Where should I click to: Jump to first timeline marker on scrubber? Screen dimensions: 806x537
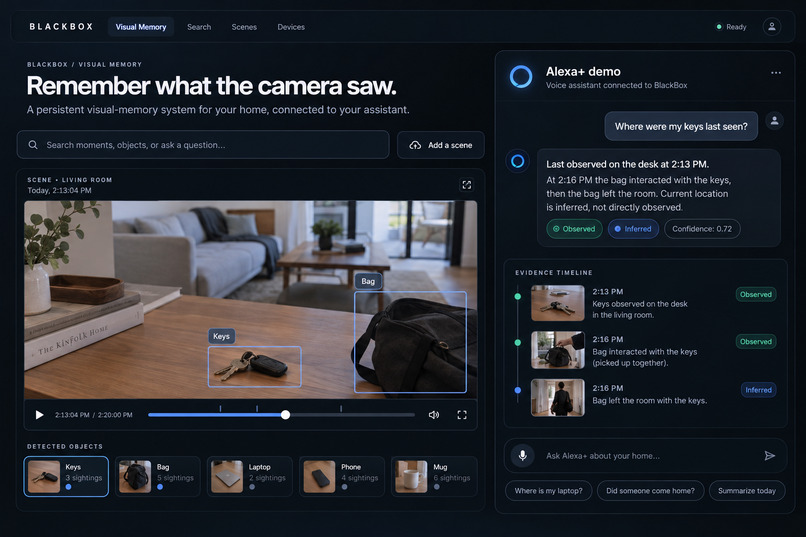[221, 409]
